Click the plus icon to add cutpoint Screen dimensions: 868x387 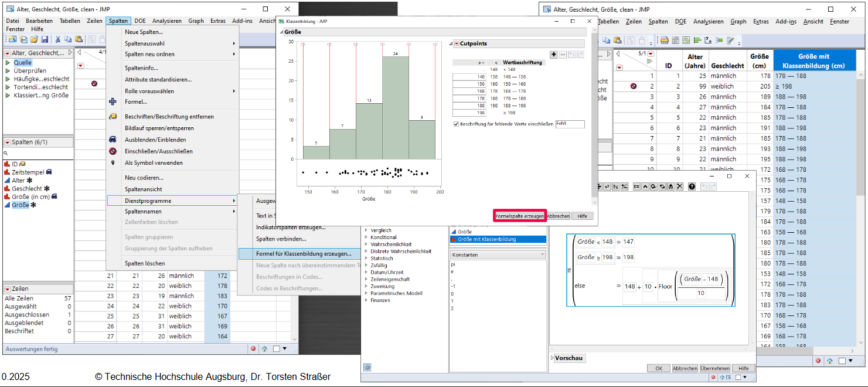pos(554,55)
